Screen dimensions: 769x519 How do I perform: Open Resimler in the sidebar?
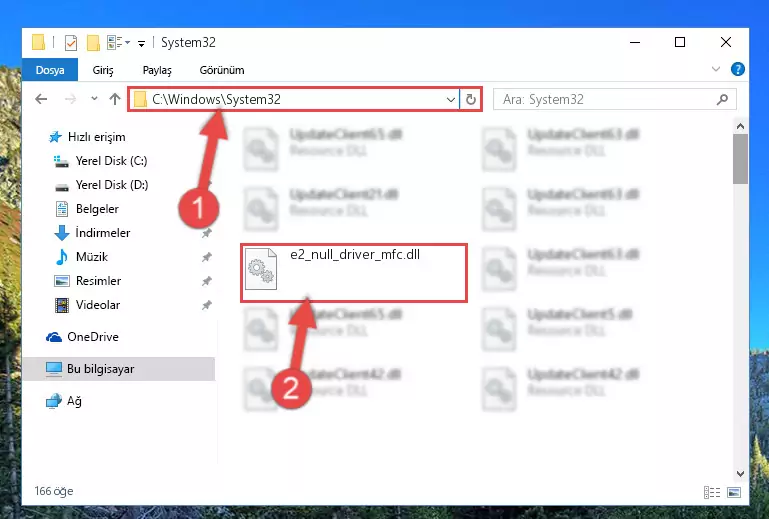click(88, 281)
